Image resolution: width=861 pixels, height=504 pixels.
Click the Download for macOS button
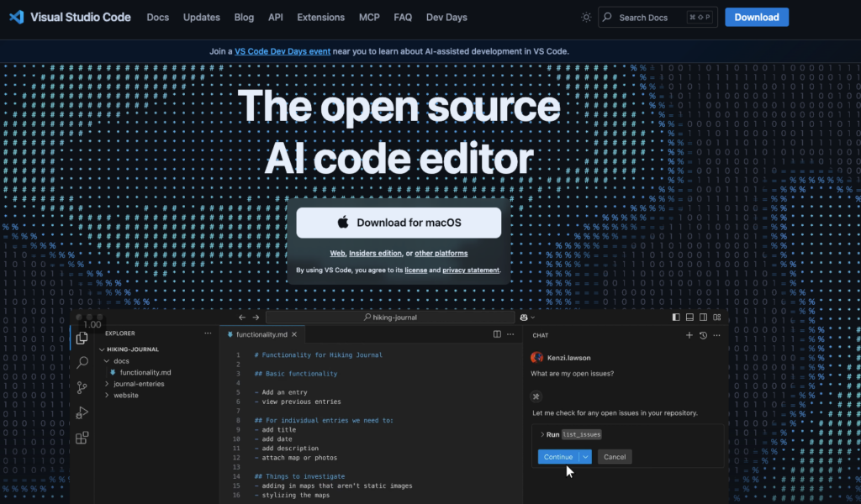point(399,223)
